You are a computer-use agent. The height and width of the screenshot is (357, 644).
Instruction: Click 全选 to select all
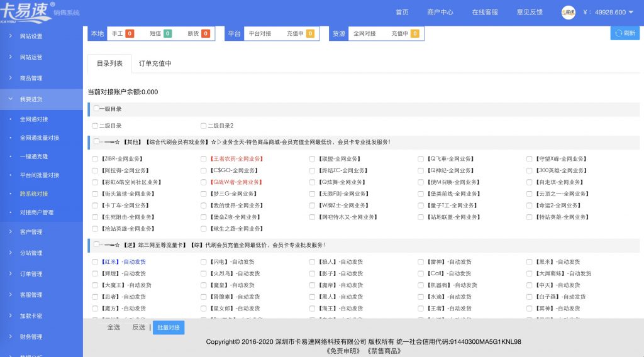click(x=114, y=327)
